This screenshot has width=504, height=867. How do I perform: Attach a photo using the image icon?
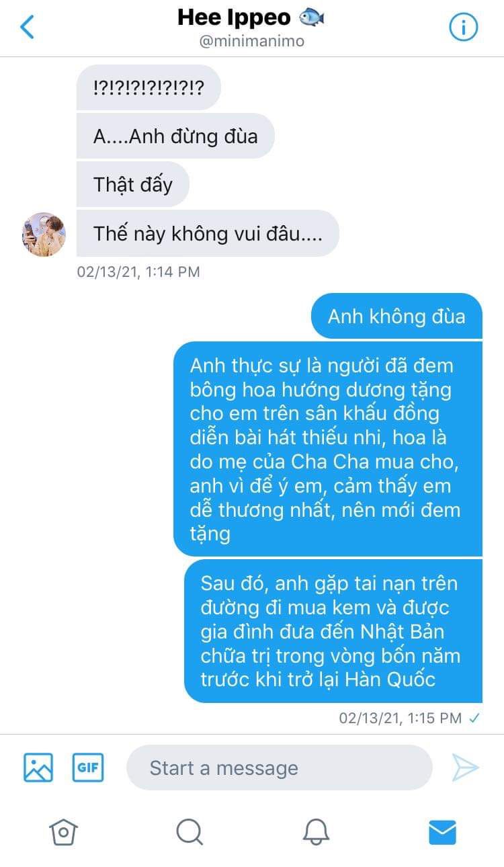tap(38, 767)
